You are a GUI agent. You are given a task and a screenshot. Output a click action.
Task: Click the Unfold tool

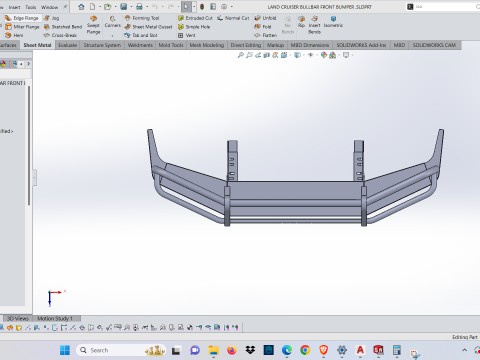point(265,18)
